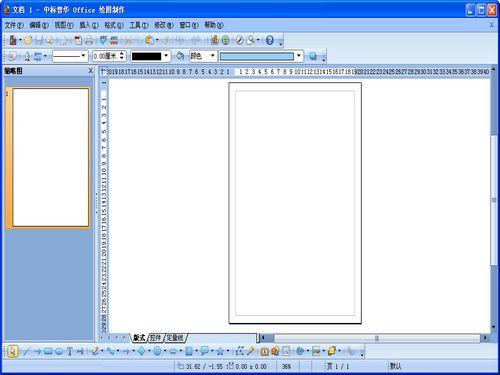Switch to the 版式 tab
The width and height of the screenshot is (500, 375).
point(139,338)
